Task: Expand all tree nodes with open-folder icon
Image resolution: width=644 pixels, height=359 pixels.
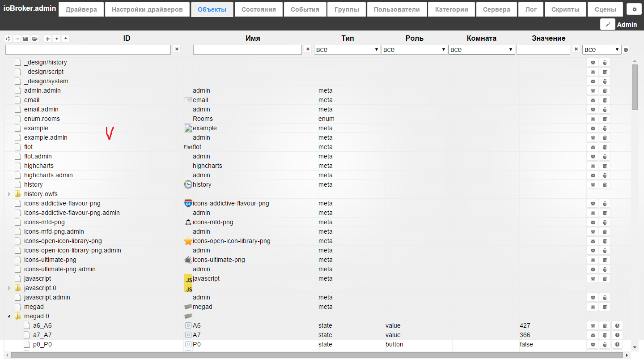Action: click(35, 38)
